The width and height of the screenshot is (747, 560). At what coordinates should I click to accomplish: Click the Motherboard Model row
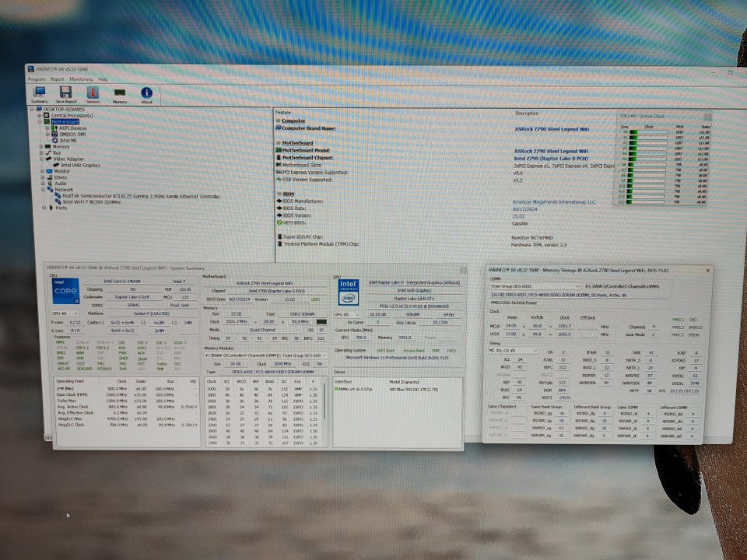point(433,150)
